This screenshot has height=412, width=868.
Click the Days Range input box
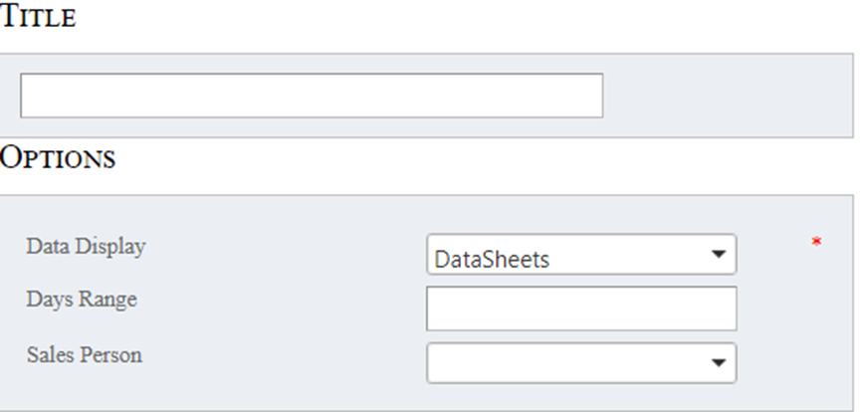[x=580, y=309]
